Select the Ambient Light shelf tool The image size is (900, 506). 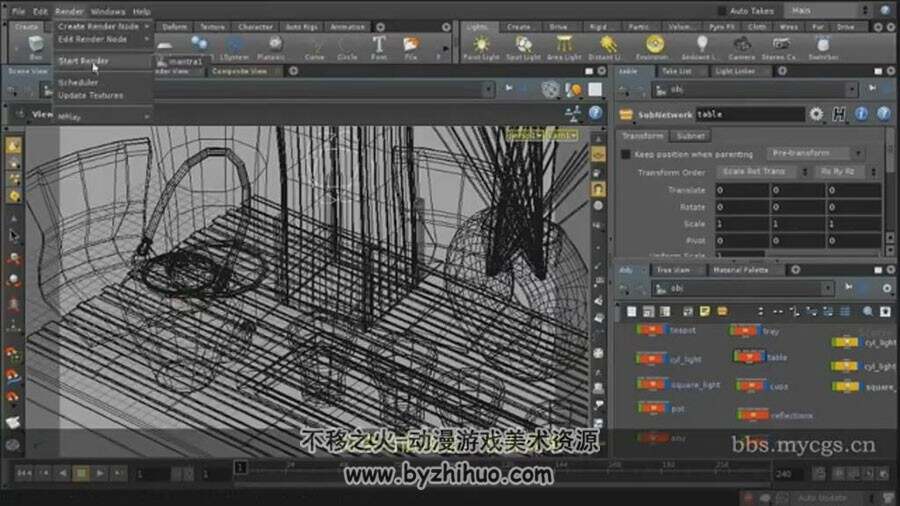(x=700, y=47)
